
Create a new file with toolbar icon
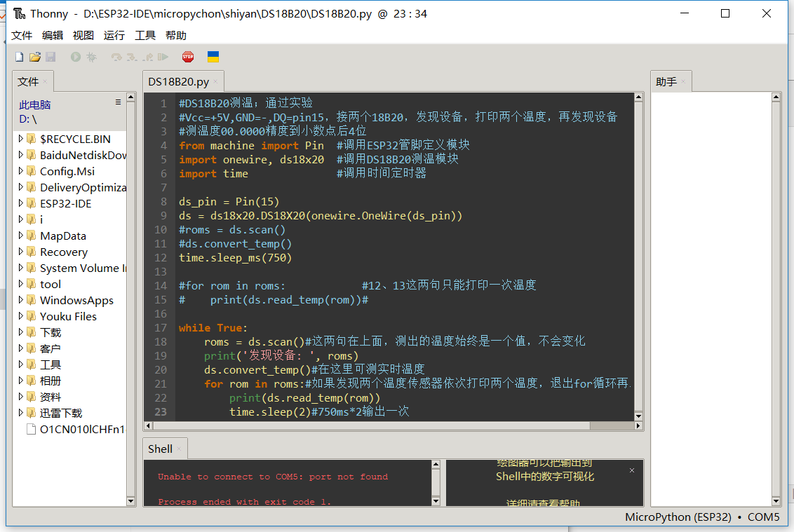(x=19, y=57)
